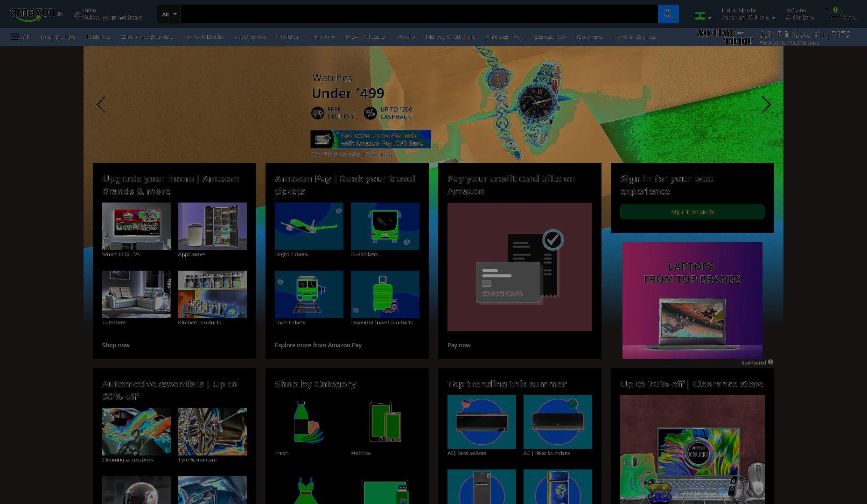Click Sign in securely button

(692, 211)
